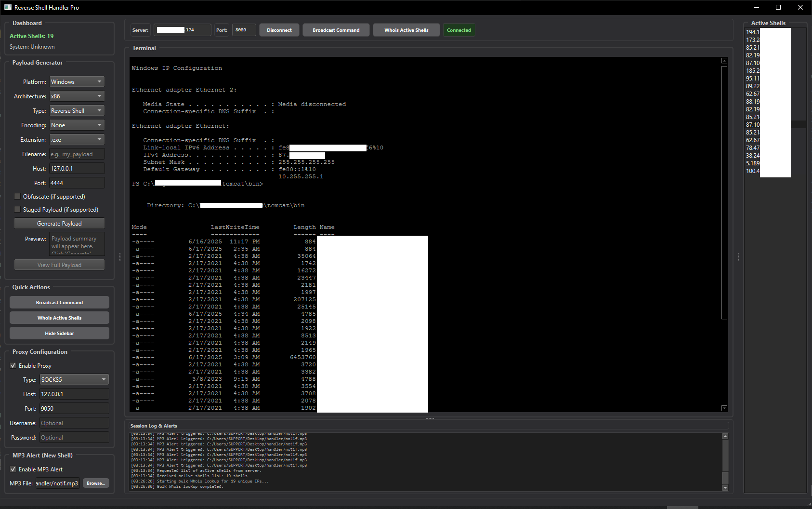Open the Architecture dropdown showing x86
The image size is (812, 509).
[77, 96]
